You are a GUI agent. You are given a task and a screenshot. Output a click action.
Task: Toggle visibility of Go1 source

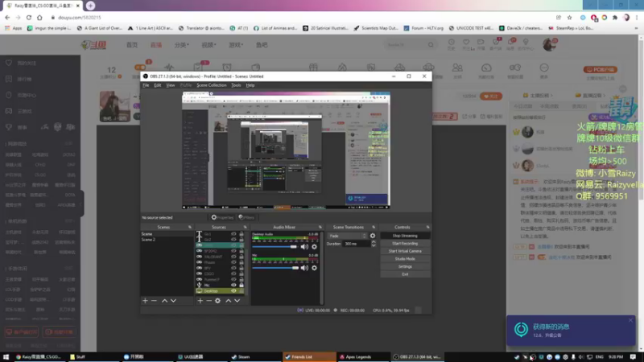[233, 234]
